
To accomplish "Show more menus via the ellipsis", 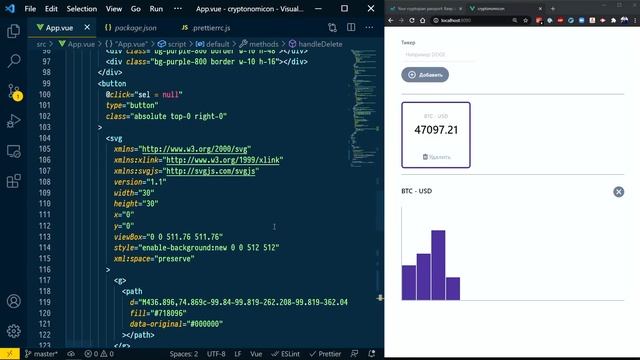I will [x=178, y=9].
